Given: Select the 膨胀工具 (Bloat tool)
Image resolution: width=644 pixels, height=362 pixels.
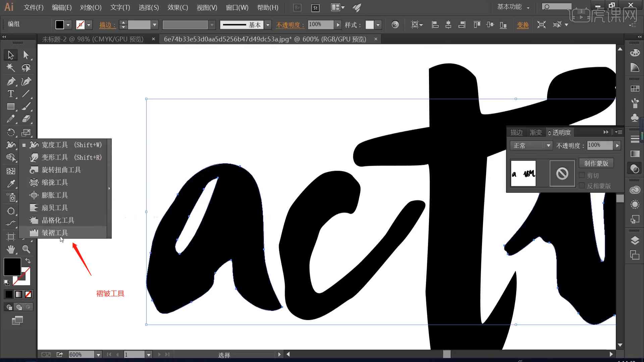Looking at the screenshot, I should click(54, 195).
